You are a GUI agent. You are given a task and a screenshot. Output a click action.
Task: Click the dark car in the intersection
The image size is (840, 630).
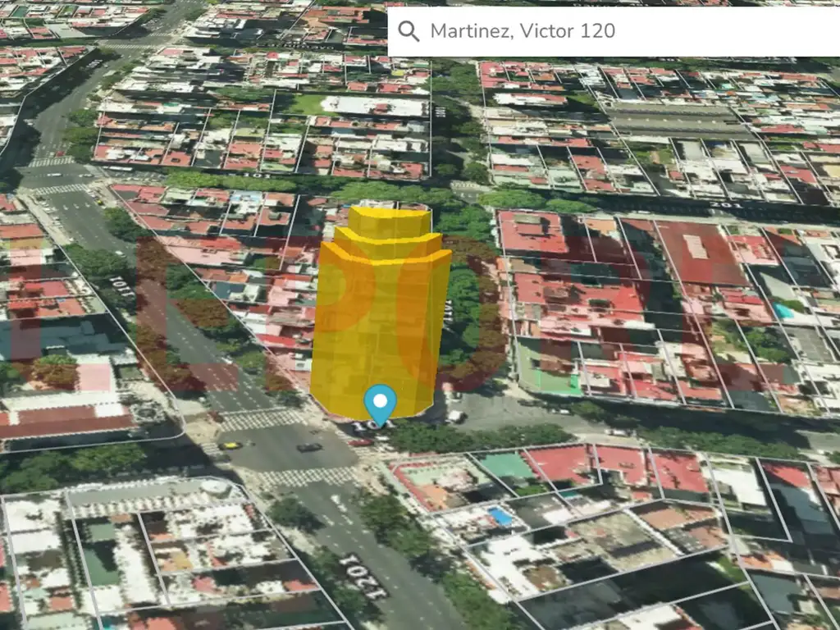pos(309,447)
